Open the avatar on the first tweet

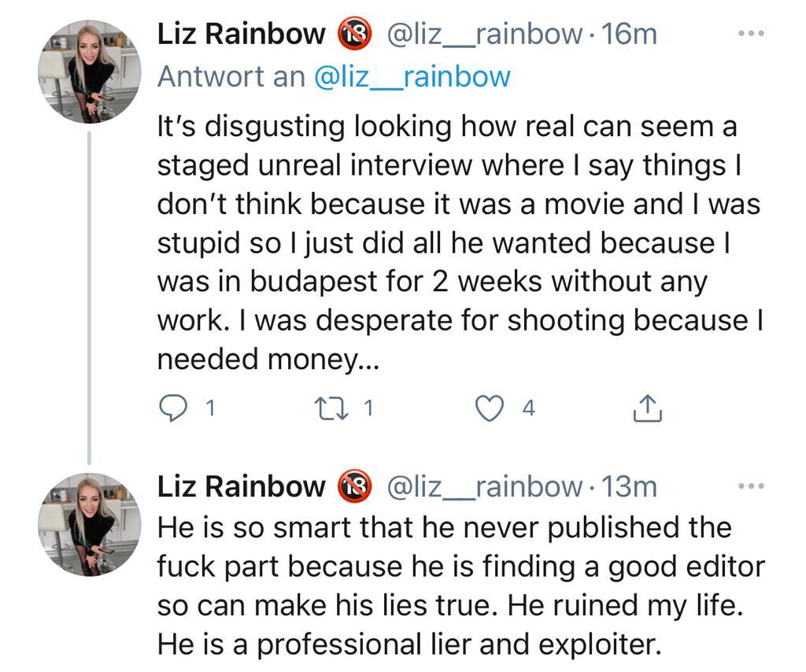pyautogui.click(x=89, y=73)
